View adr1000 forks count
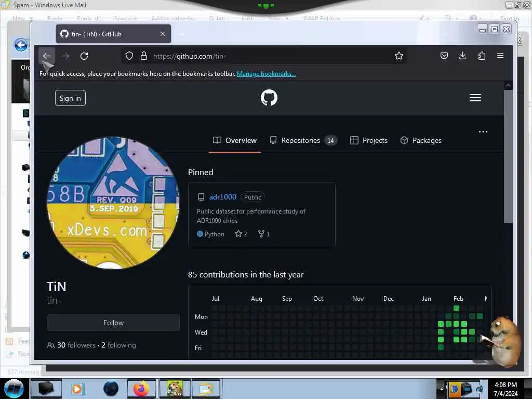The image size is (532, 399). [x=263, y=234]
